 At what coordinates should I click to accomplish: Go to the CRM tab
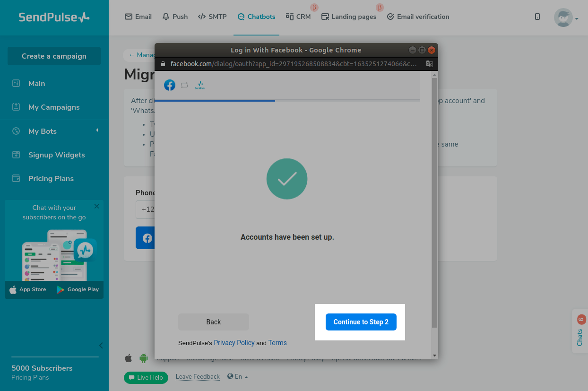pos(298,17)
